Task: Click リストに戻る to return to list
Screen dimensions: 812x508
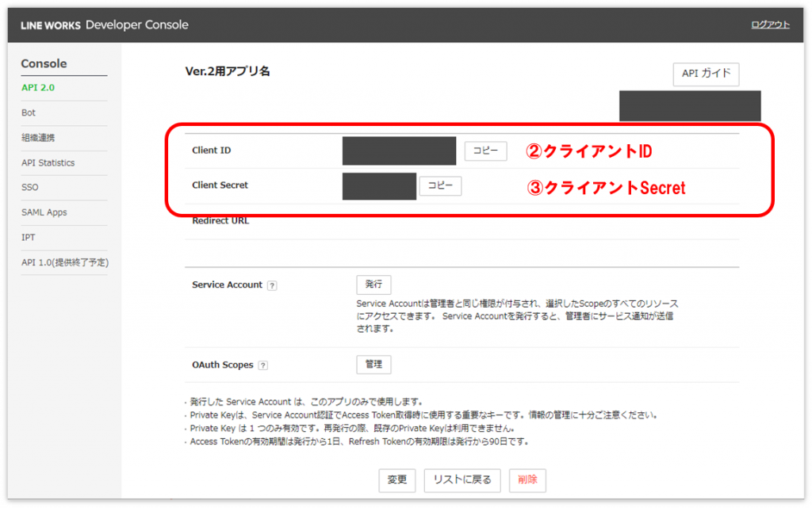Action: (x=462, y=480)
